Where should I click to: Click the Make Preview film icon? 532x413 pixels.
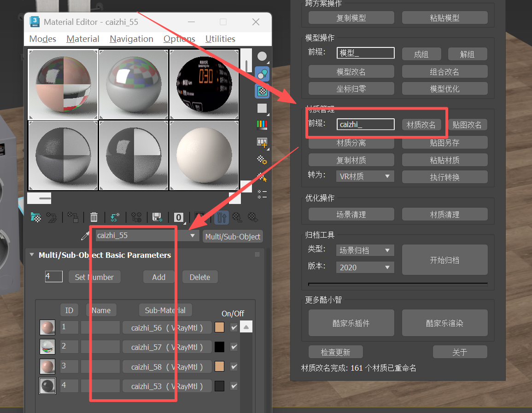(x=262, y=142)
